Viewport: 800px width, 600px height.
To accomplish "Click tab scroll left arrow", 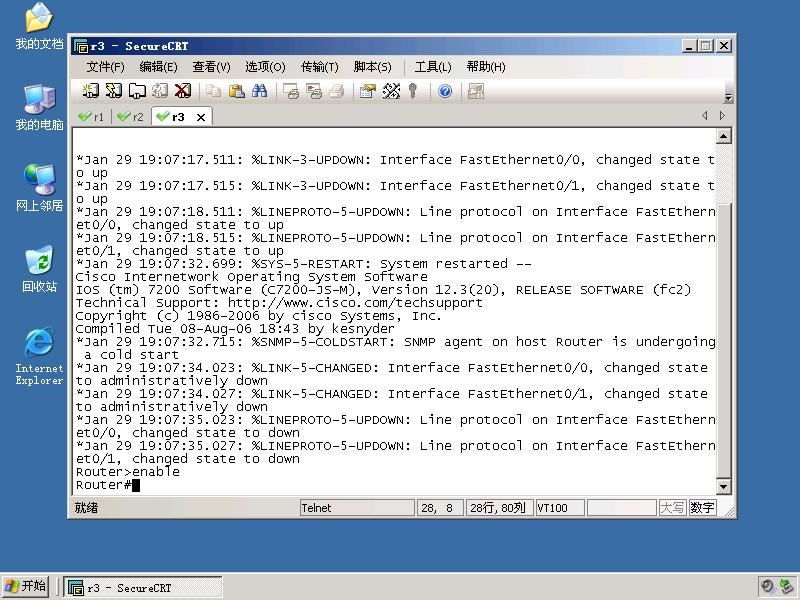I will tap(705, 116).
